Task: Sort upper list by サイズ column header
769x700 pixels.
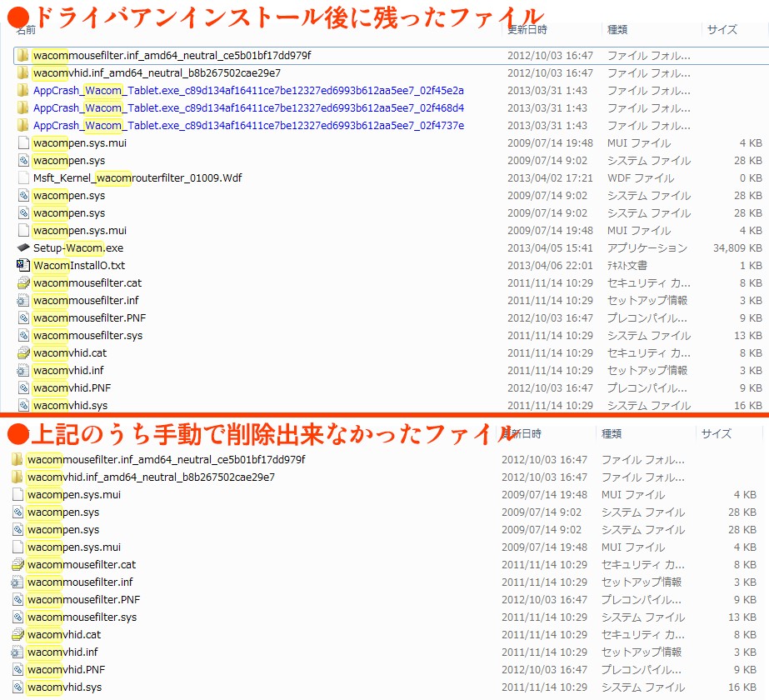Action: click(722, 30)
